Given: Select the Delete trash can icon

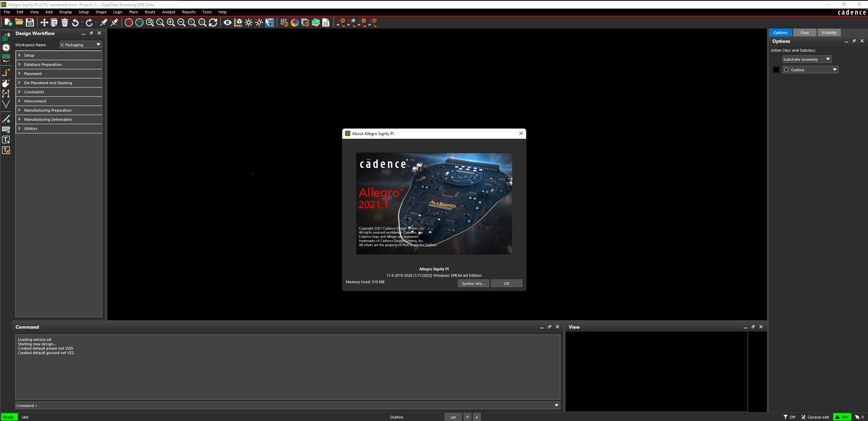Looking at the screenshot, I should 64,22.
